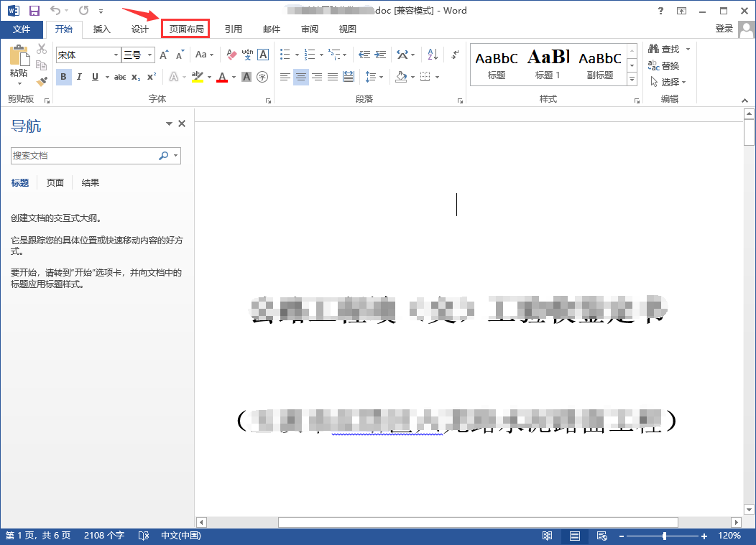Click the Clear Formatting eraser icon
Viewport: 756px width, 545px height.
(231, 55)
